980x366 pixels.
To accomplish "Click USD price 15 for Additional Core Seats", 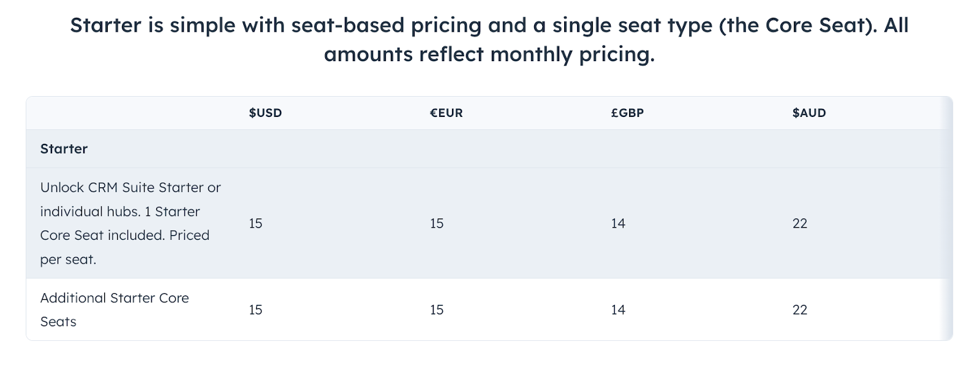I will pos(255,310).
